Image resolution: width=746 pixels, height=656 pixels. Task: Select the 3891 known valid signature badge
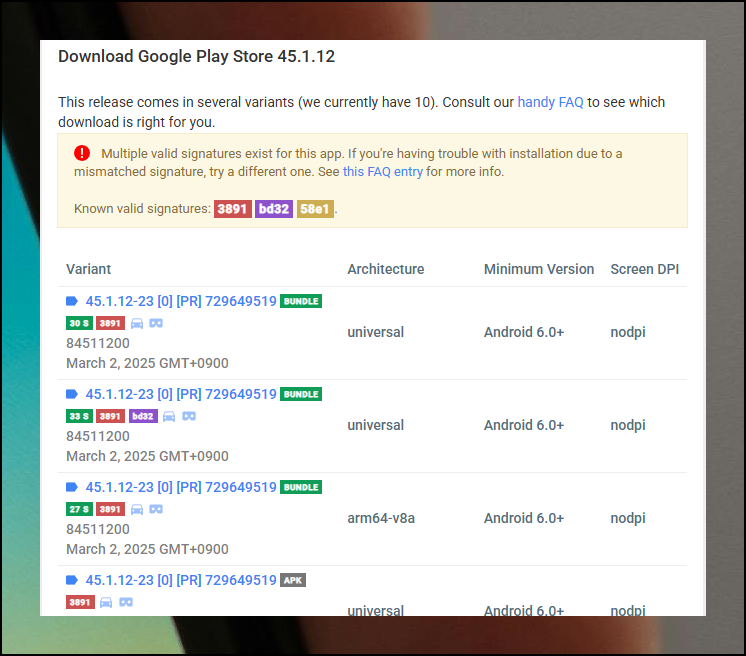click(x=232, y=209)
